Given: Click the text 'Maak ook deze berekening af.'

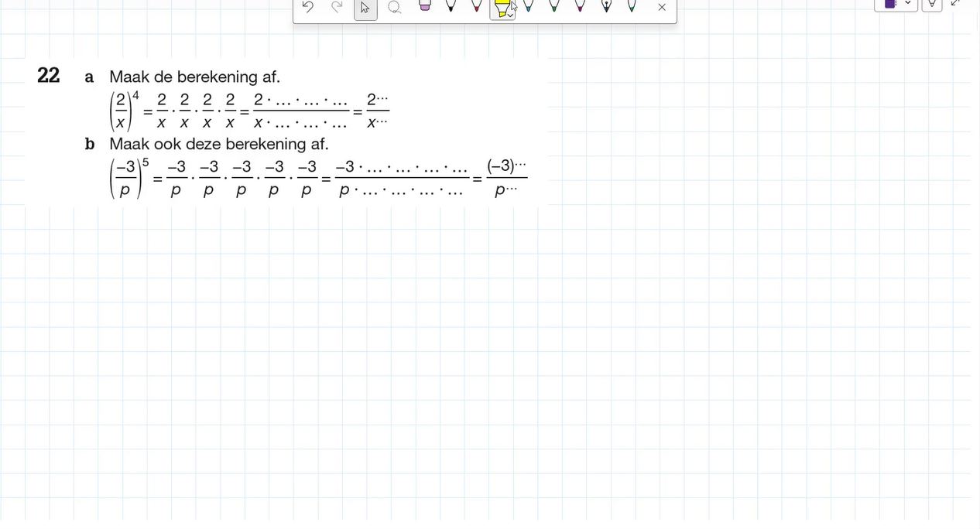Looking at the screenshot, I should (219, 144).
